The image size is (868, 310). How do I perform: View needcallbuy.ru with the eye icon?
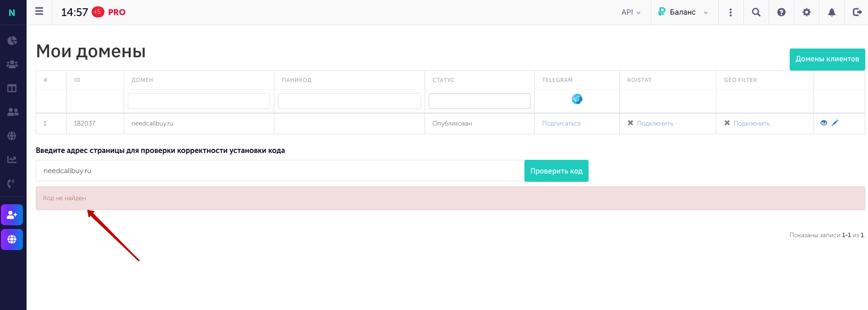click(824, 123)
